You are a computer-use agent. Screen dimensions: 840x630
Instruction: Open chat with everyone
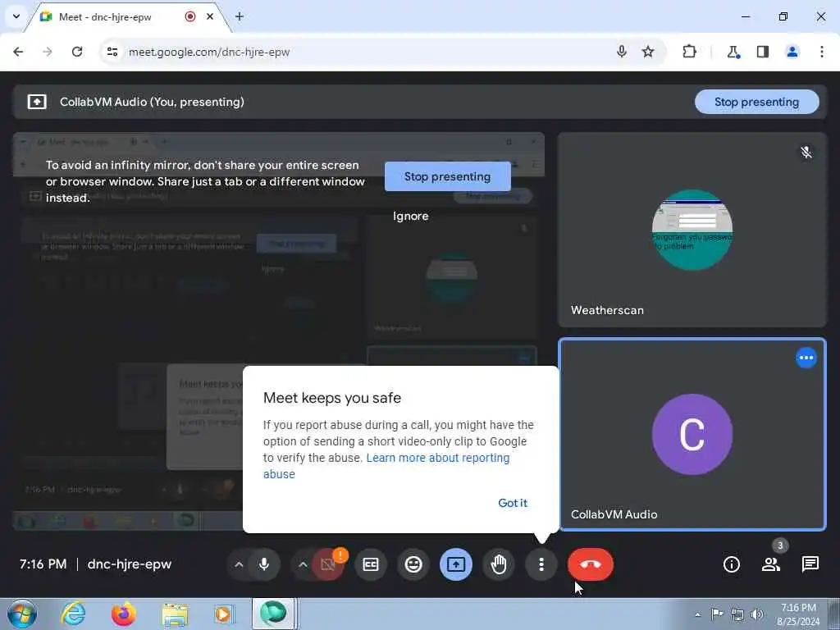(810, 564)
